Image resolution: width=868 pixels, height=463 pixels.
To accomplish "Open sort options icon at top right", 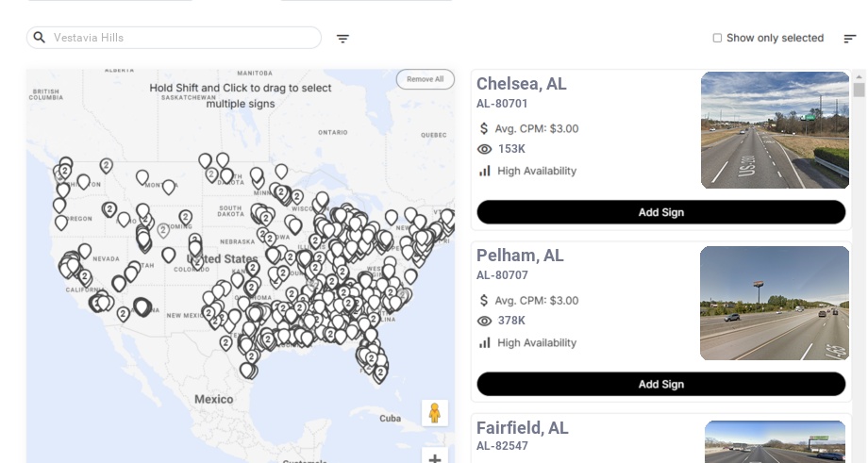I will 849,39.
